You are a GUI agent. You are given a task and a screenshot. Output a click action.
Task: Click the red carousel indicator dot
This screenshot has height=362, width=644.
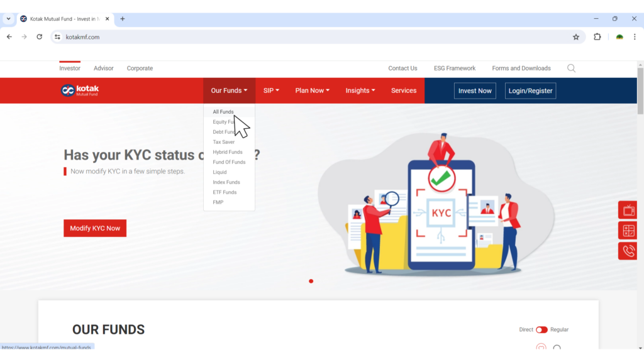[x=311, y=281]
